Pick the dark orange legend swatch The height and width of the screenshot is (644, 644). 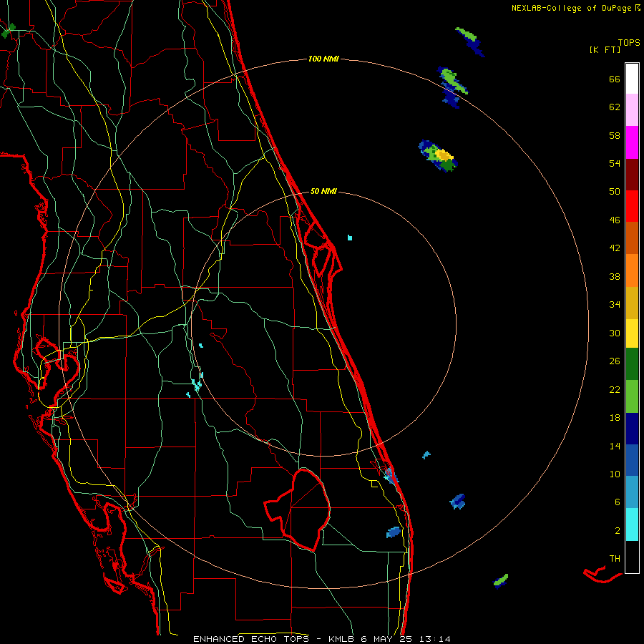tap(632, 238)
